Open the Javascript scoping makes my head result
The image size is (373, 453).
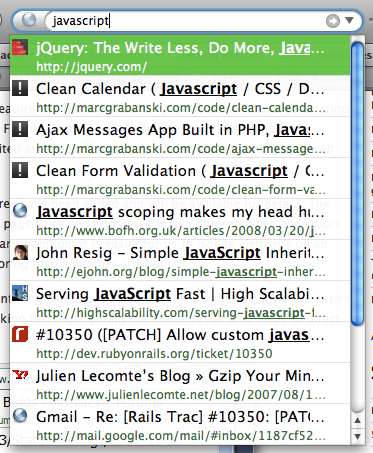tap(180, 212)
